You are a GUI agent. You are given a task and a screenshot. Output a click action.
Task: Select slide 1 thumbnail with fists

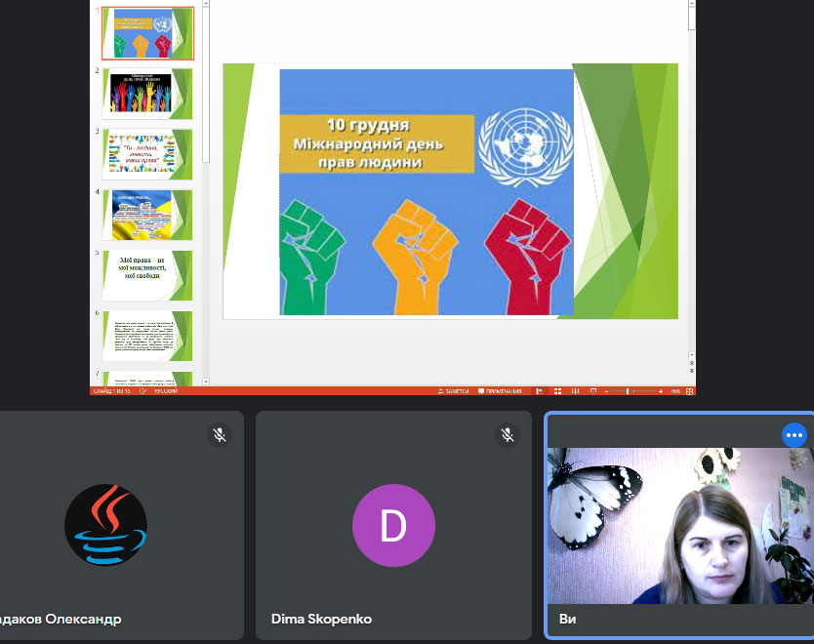click(x=147, y=33)
